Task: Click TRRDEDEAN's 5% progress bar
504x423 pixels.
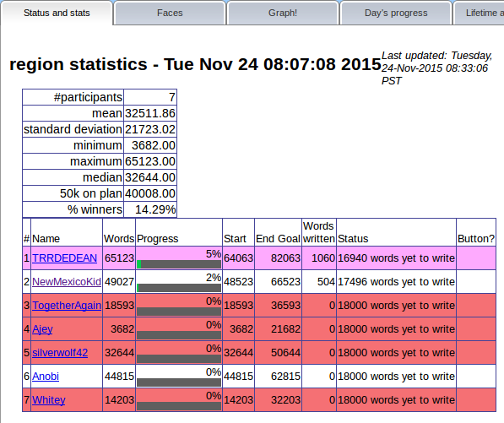Action: pos(179,264)
